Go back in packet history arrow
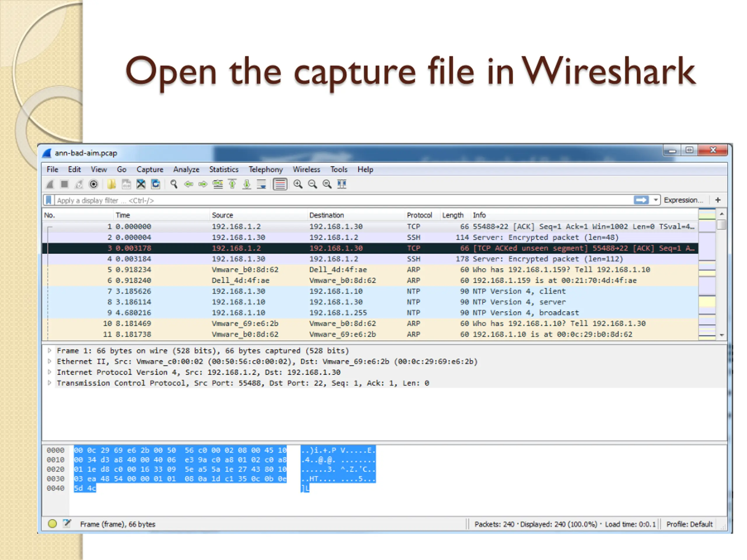Screen dimensions: 747x560 tap(189, 184)
